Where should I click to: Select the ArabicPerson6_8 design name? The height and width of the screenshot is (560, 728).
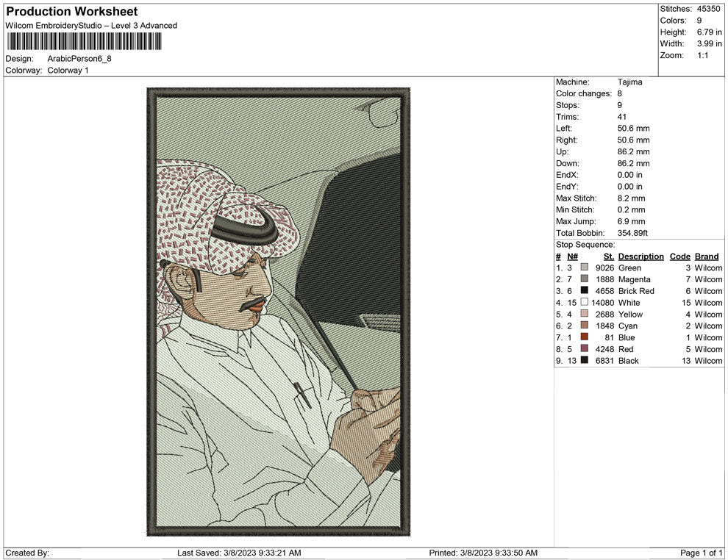click(79, 59)
